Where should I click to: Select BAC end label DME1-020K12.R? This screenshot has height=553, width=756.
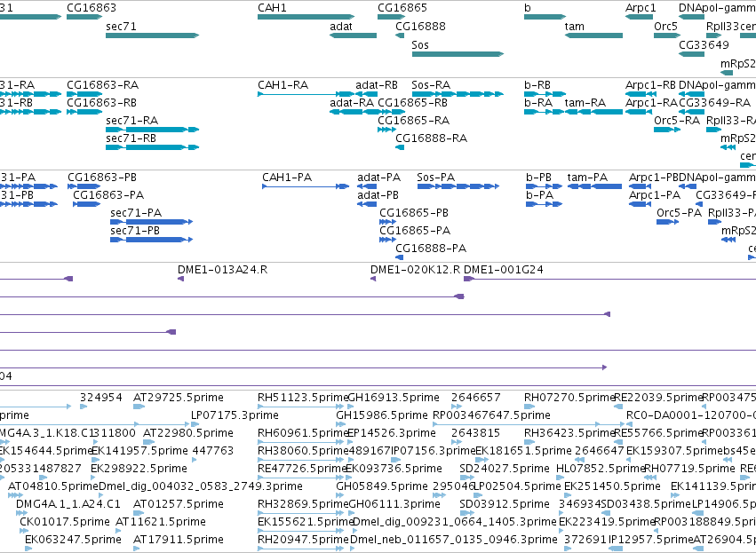[x=415, y=270]
